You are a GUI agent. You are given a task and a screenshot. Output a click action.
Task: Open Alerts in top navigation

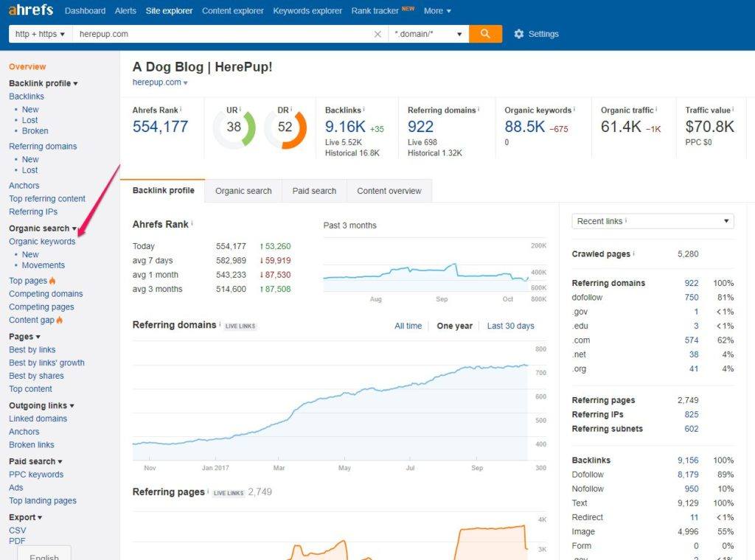tap(125, 10)
